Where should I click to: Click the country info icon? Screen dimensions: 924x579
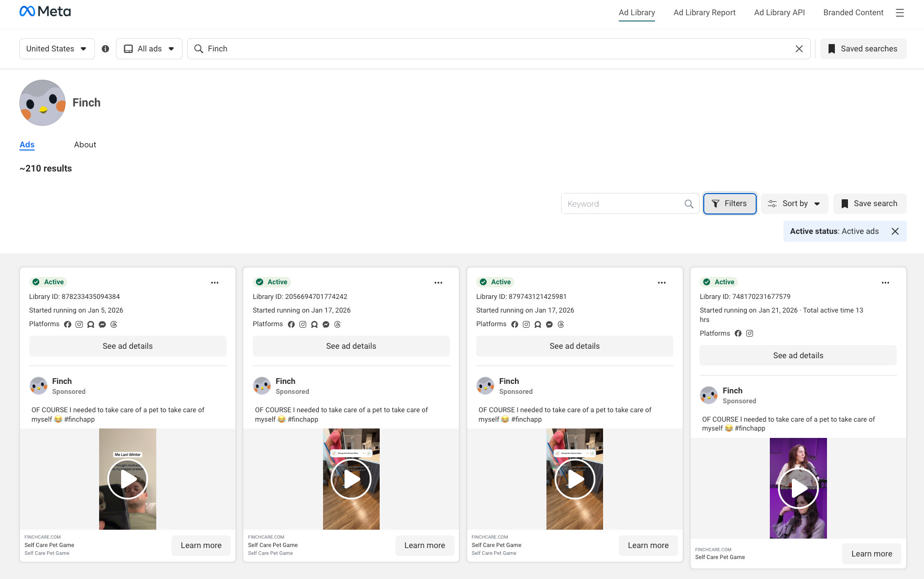105,49
